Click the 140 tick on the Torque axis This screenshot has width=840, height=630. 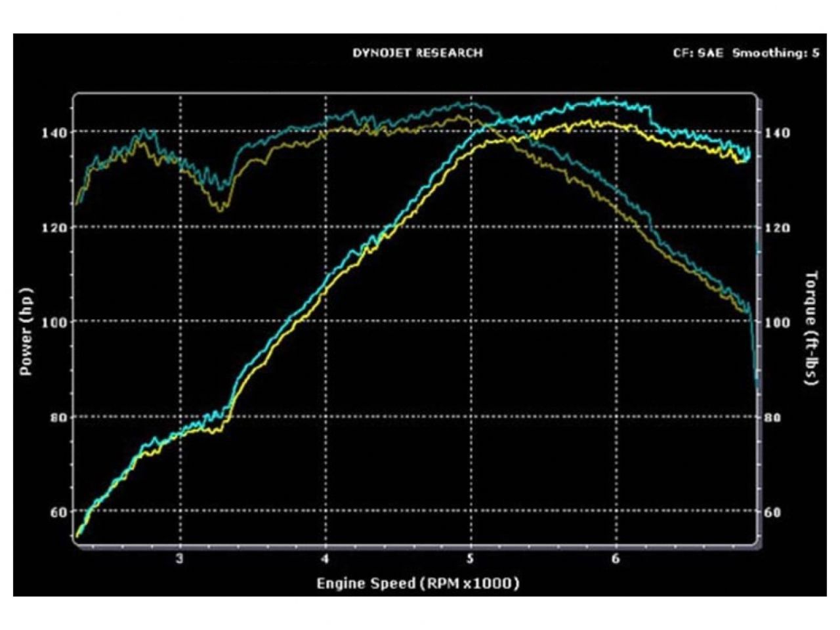pos(778,133)
